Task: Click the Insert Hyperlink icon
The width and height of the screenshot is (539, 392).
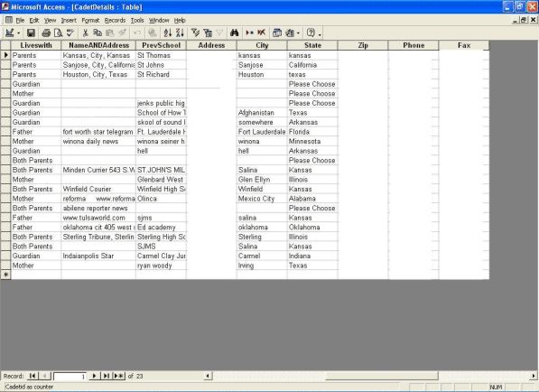Action: (x=153, y=33)
